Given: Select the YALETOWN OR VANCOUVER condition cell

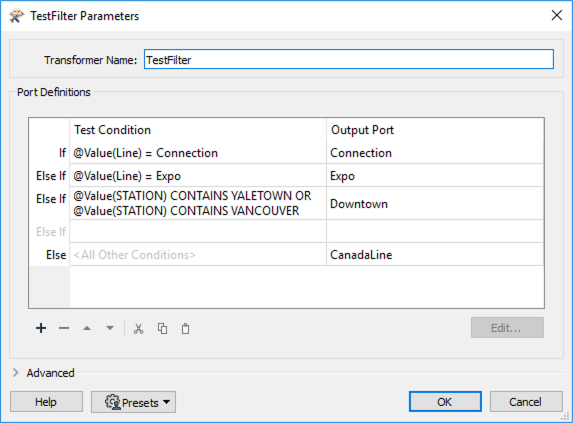Looking at the screenshot, I should click(198, 203).
